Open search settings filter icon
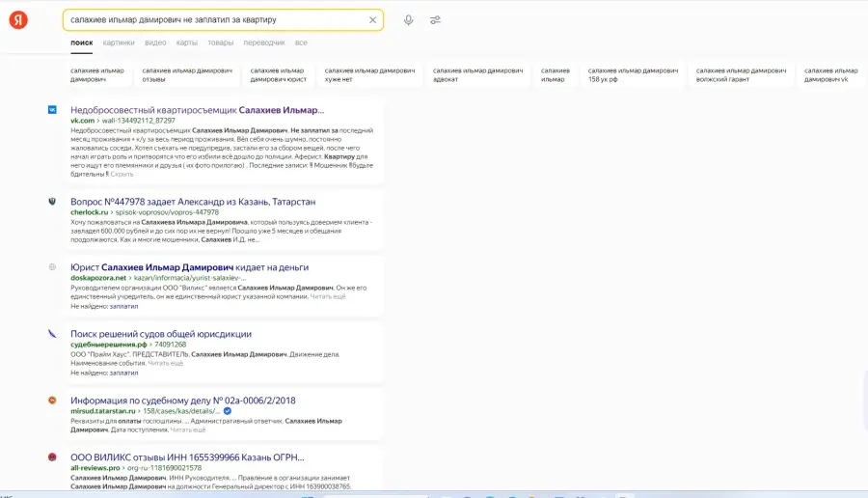The width and height of the screenshot is (868, 498). [x=435, y=20]
